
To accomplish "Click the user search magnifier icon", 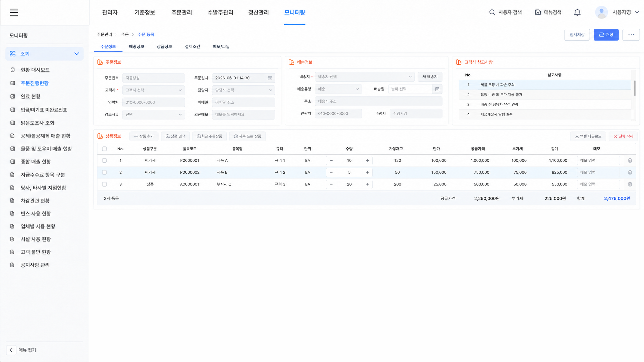I will (x=492, y=12).
